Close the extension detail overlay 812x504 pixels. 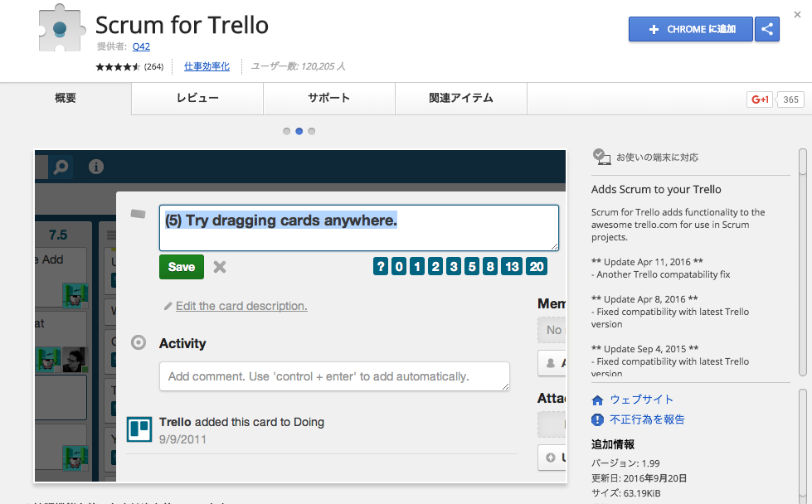click(797, 14)
